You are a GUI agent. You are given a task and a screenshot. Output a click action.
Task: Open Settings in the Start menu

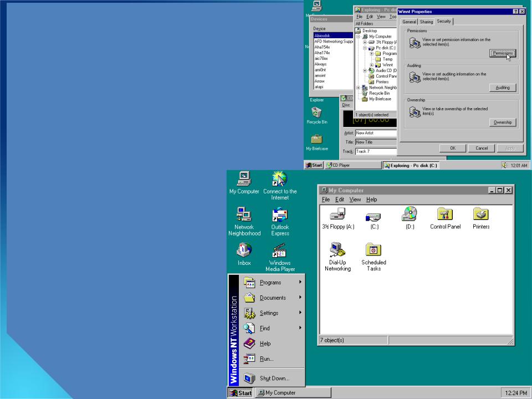pyautogui.click(x=272, y=313)
